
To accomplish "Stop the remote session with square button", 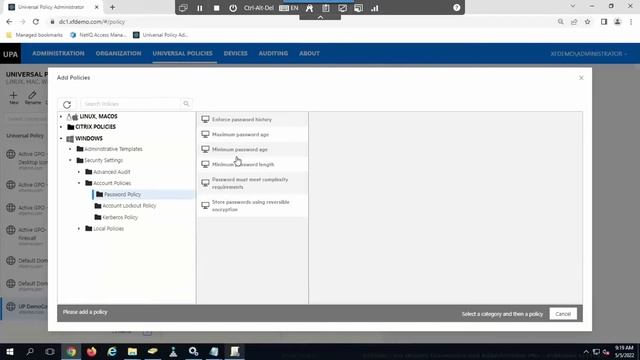I will (x=216, y=8).
